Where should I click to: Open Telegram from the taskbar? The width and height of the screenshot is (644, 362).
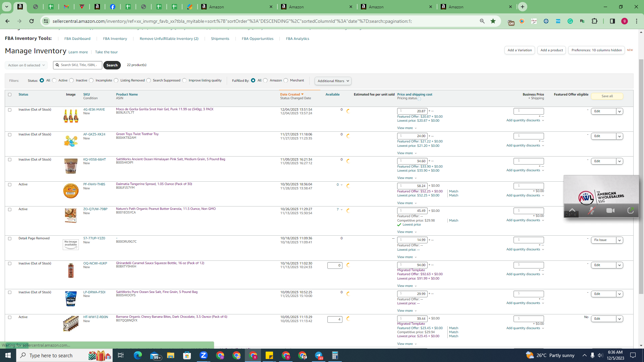click(319, 355)
